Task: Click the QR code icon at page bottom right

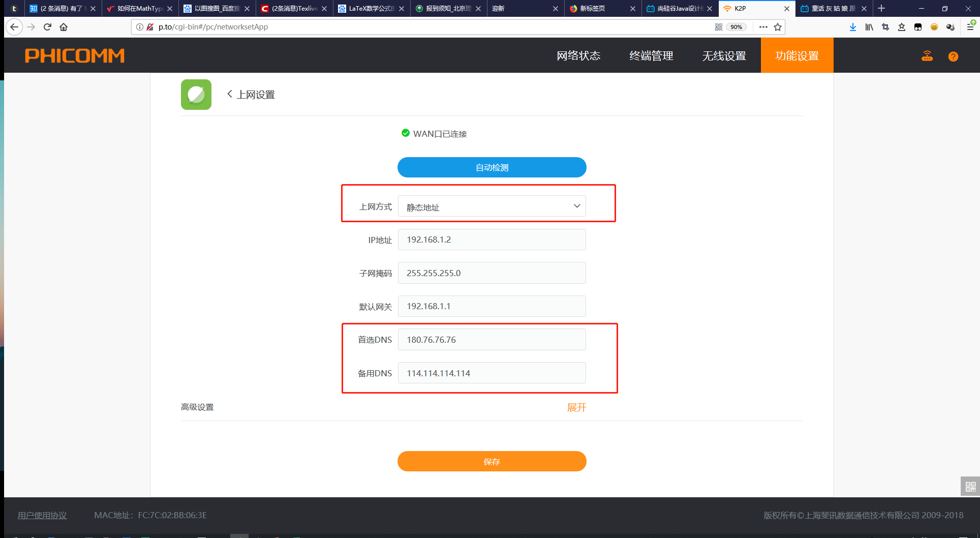Action: (970, 487)
